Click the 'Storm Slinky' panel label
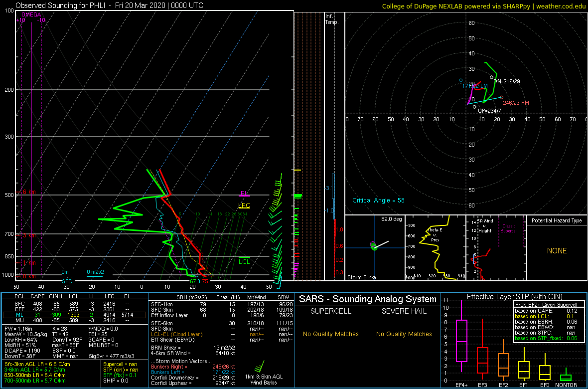Viewport: 588px width, 389px height. tap(362, 277)
